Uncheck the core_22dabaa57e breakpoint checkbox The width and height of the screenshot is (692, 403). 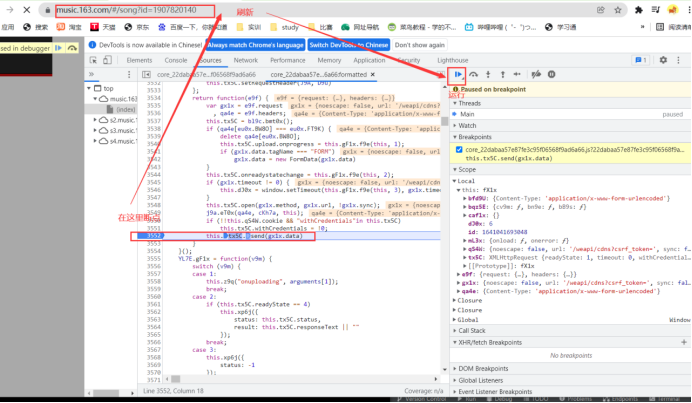coord(459,150)
